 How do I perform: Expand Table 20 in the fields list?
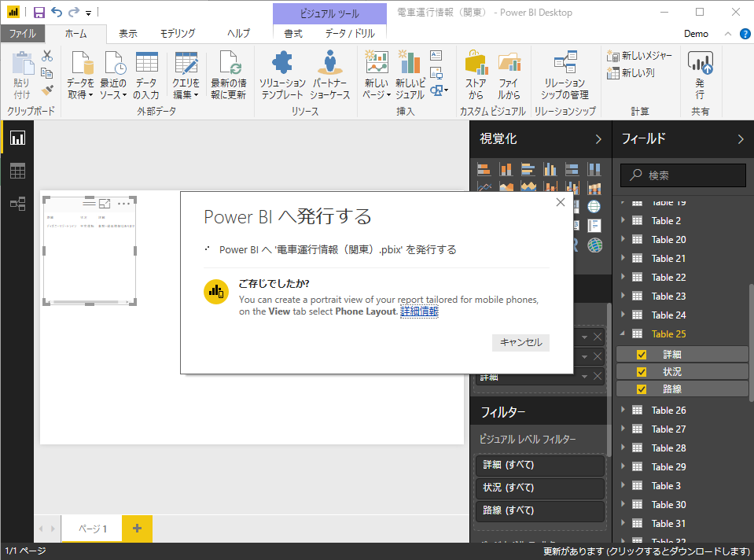click(x=623, y=239)
